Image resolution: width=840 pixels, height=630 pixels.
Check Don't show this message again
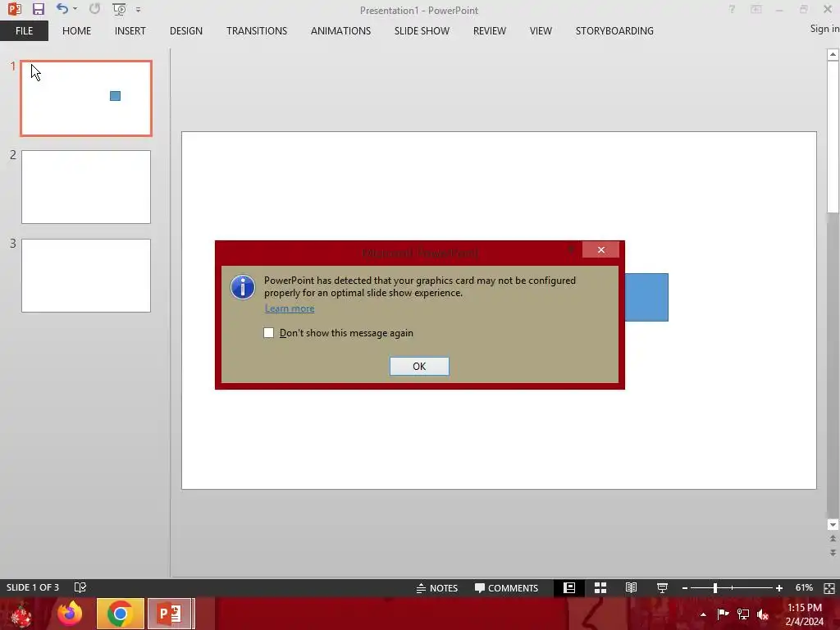coord(269,333)
